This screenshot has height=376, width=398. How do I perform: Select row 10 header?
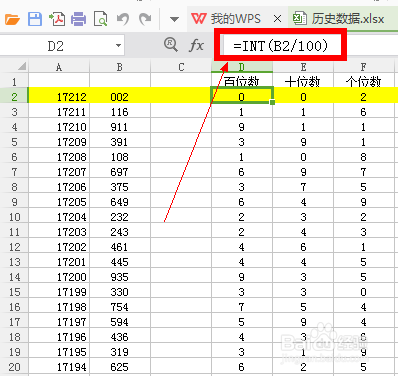[x=14, y=217]
